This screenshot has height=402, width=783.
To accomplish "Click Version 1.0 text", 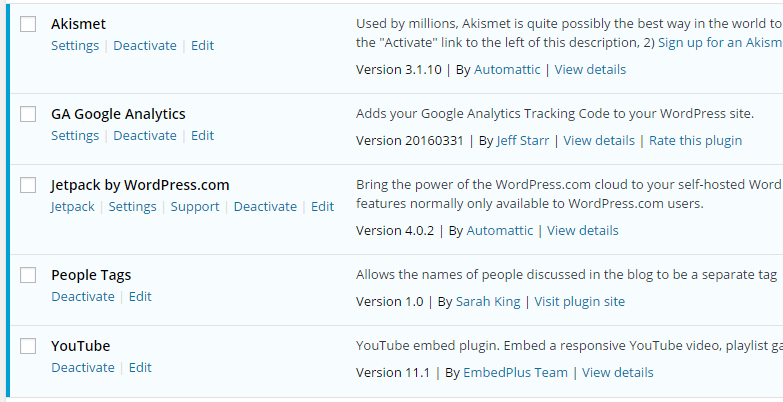I will tap(390, 301).
